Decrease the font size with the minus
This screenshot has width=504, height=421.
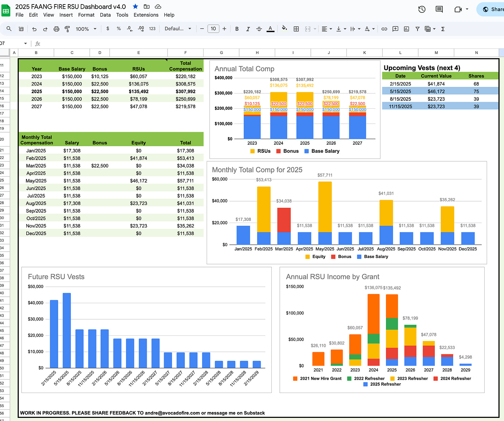tap(202, 29)
